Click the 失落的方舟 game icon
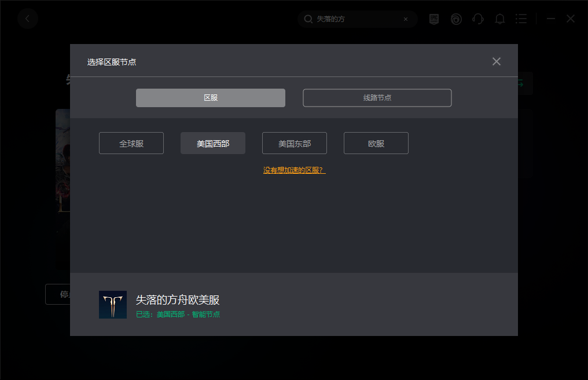The image size is (588, 380). coord(113,305)
